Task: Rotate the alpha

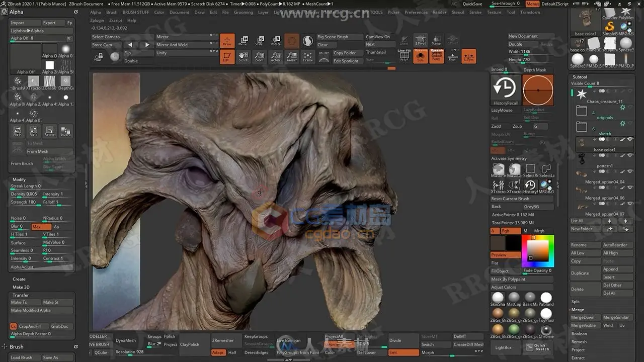Action: click(50, 131)
